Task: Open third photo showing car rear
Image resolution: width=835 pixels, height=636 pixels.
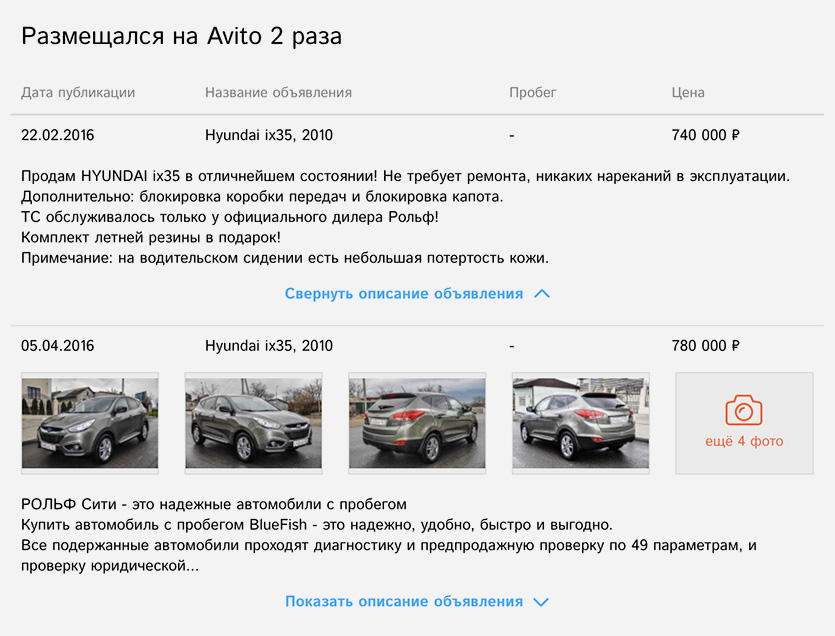Action: [417, 423]
